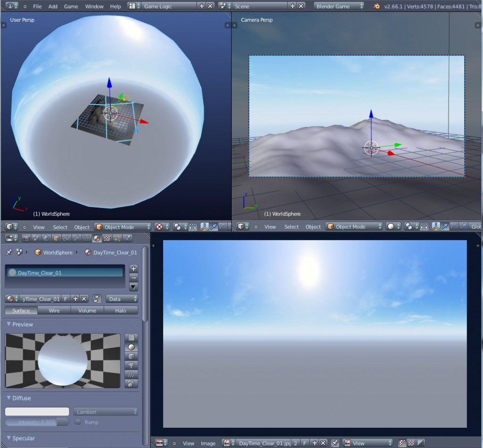Enable the diffuse Ramp checkbox
The image size is (483, 448).
coord(78,422)
